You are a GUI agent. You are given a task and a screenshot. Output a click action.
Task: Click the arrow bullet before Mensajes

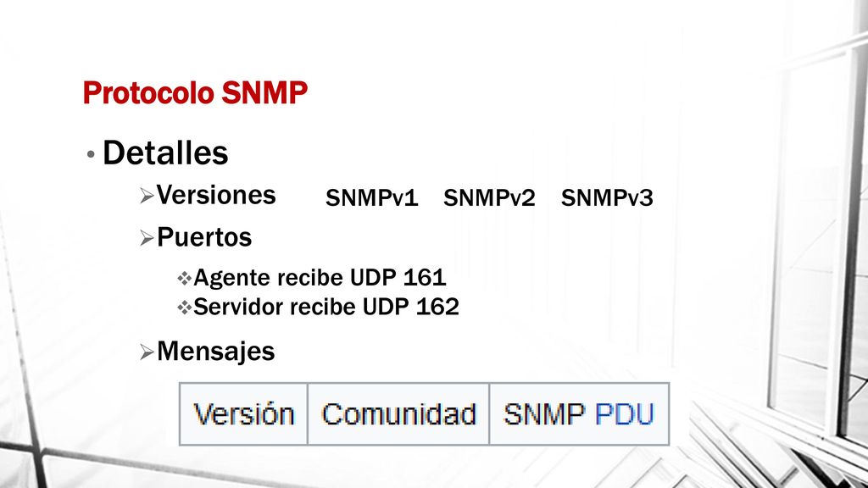click(x=147, y=352)
